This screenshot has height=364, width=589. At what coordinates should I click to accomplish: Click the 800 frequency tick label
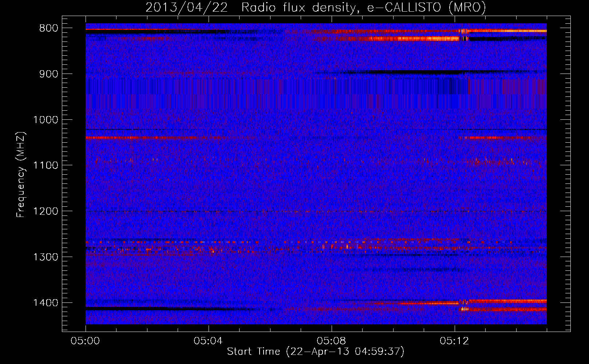48,28
